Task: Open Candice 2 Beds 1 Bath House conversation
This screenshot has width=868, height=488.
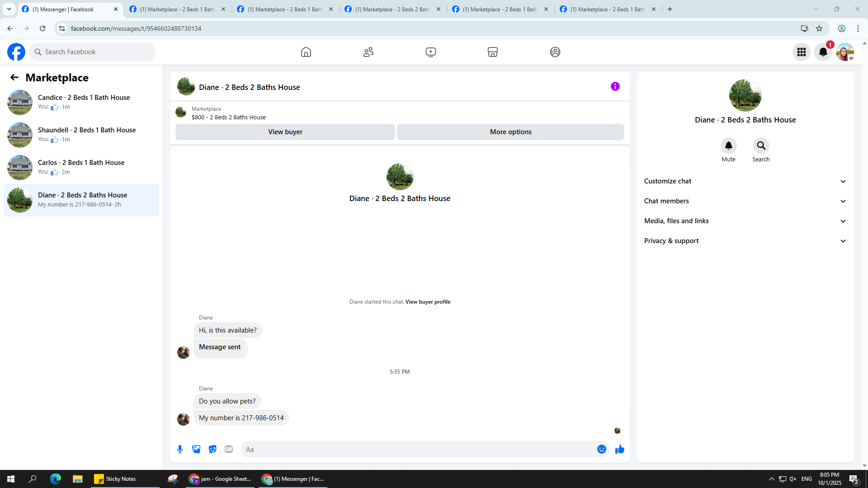Action: (x=81, y=103)
